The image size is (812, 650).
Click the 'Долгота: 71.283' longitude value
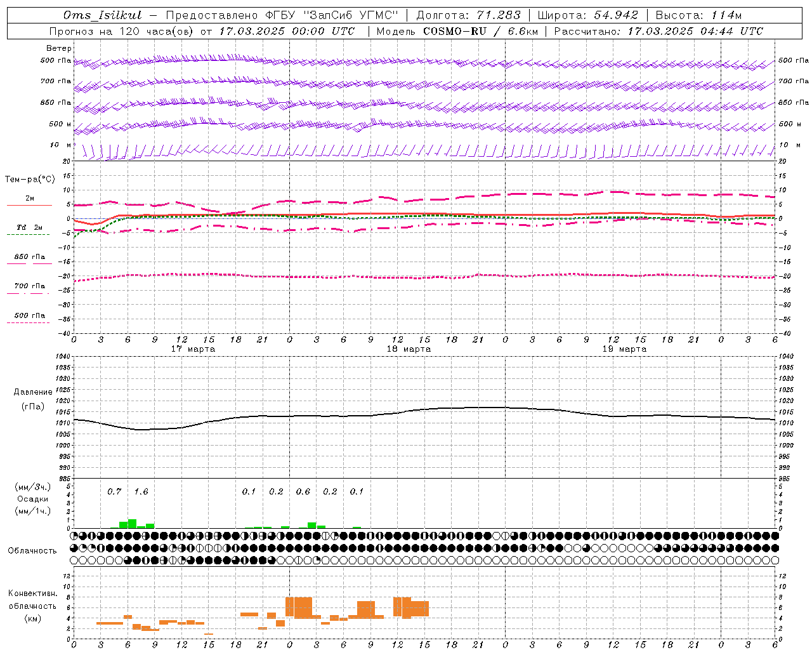[x=468, y=15]
